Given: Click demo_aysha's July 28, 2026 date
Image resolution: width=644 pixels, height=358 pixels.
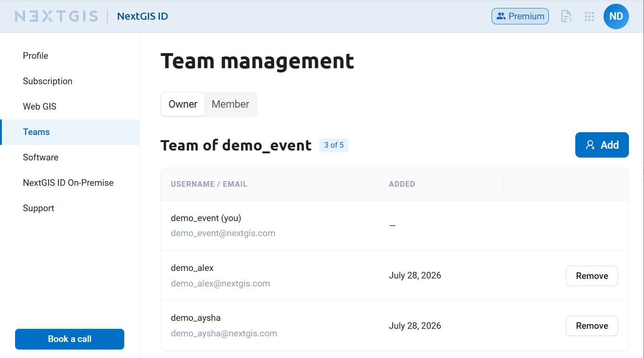Looking at the screenshot, I should pyautogui.click(x=415, y=326).
